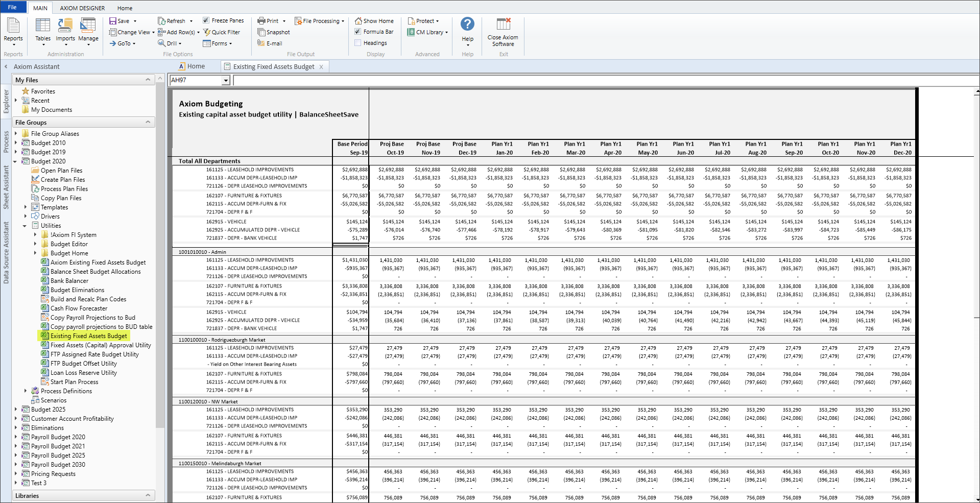Apply Quick Filter from the ribbon
Screen dimensions: 980x503
click(x=222, y=32)
